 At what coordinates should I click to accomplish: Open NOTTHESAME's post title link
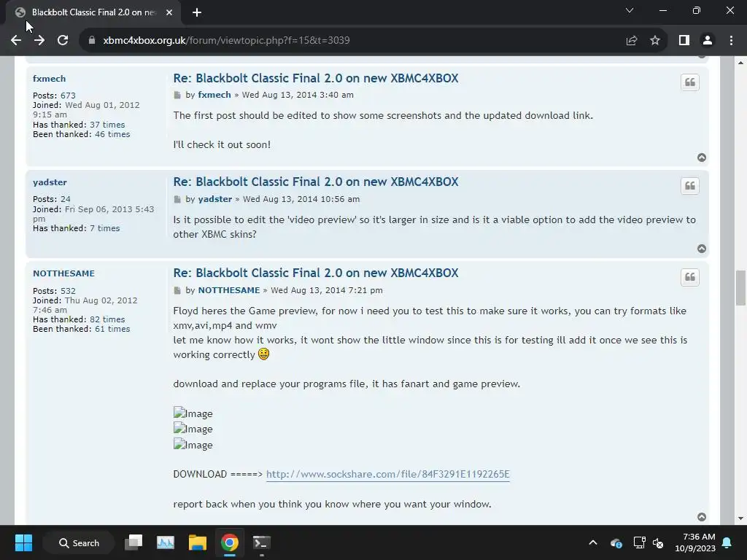point(315,273)
